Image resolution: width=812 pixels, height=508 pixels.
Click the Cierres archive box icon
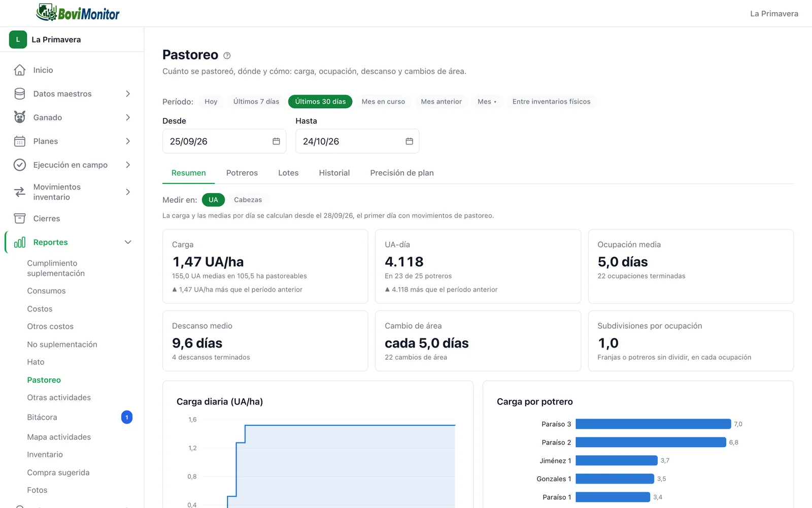(x=20, y=218)
